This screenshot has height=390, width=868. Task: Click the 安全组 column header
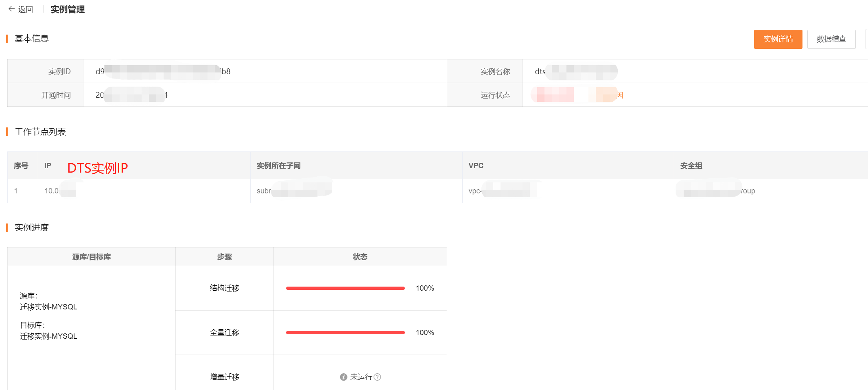tap(691, 166)
